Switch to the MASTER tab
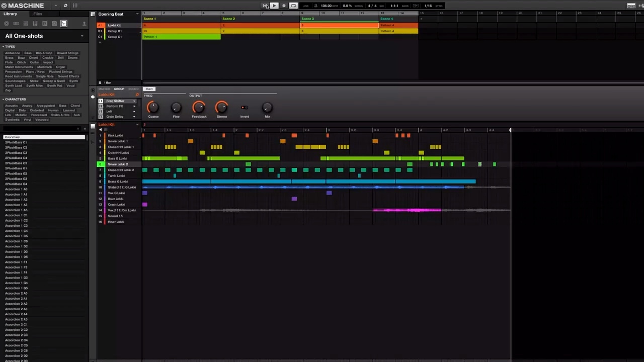The height and width of the screenshot is (362, 644). pyautogui.click(x=104, y=89)
